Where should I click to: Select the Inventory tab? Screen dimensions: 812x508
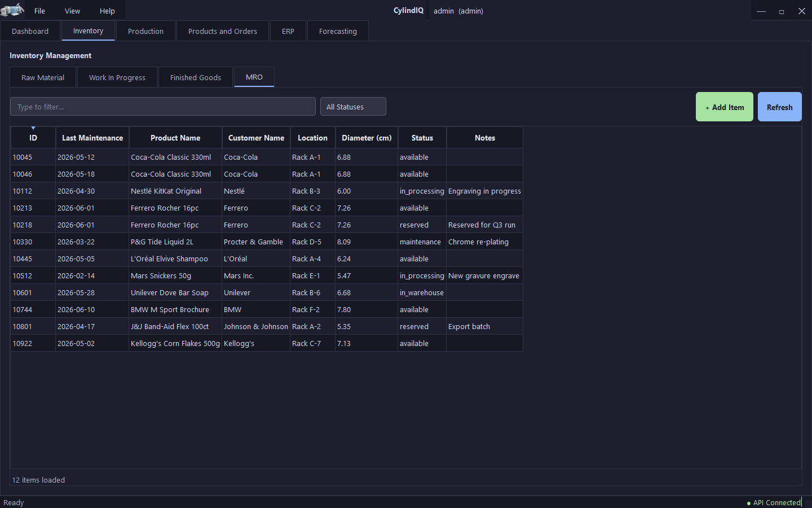coord(88,31)
